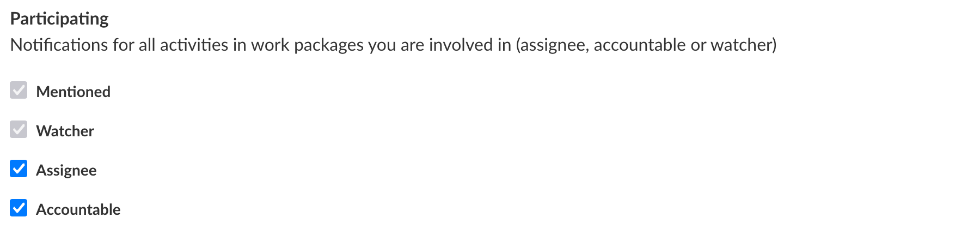Click the "Mentioned" label text
980x229 pixels.
73,92
